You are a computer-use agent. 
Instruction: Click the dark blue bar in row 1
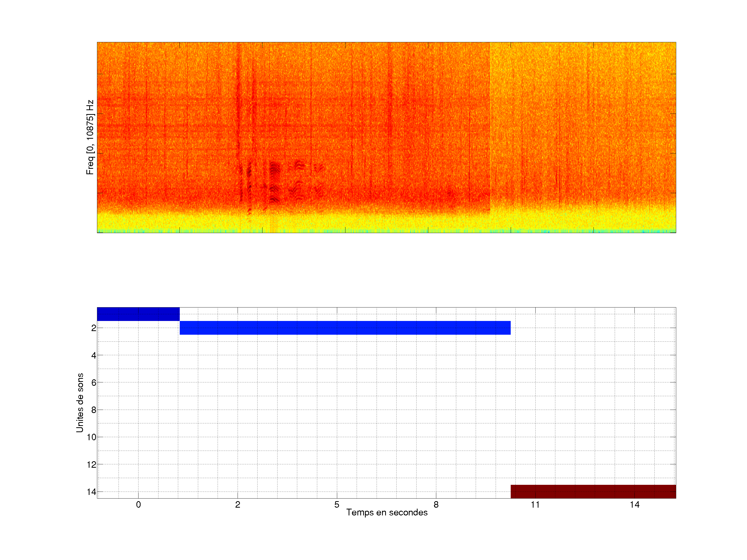click(138, 314)
